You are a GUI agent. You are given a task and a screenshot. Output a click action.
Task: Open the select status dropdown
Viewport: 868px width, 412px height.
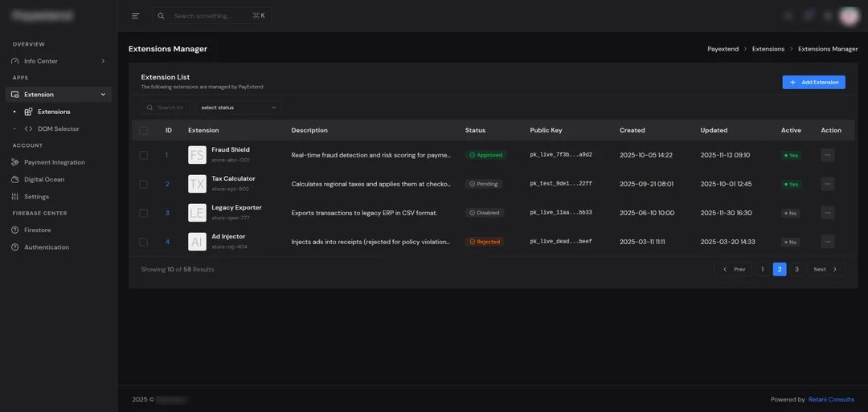[x=238, y=108]
